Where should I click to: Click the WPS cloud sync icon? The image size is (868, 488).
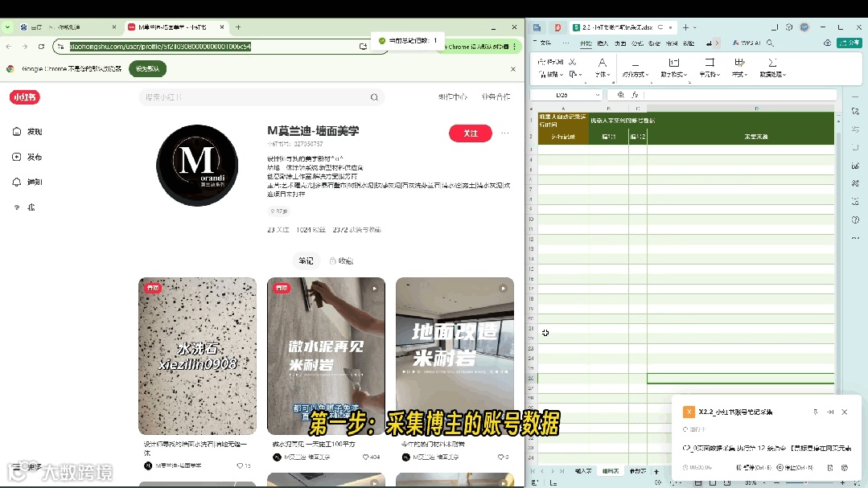click(828, 43)
